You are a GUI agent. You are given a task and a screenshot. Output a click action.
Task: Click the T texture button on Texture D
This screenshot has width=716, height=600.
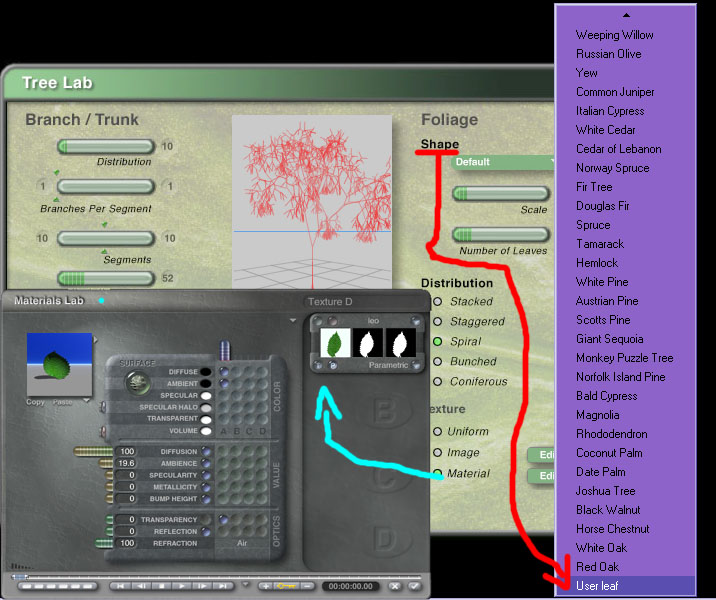tap(318, 365)
